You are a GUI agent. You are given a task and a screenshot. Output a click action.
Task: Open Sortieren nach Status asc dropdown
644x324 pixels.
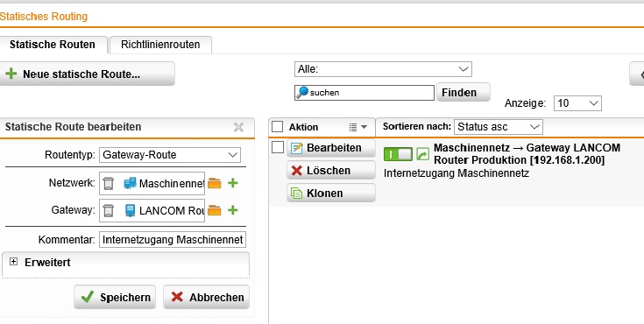(499, 127)
